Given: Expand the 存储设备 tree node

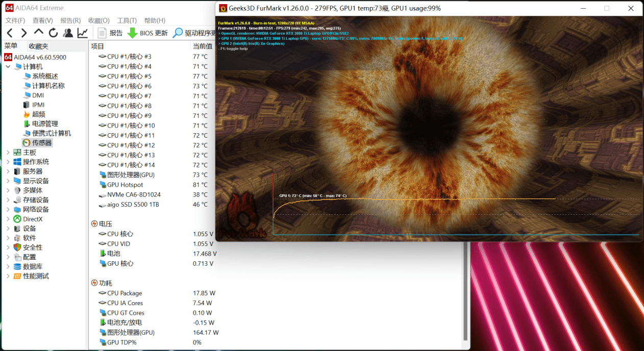Looking at the screenshot, I should tap(7, 199).
